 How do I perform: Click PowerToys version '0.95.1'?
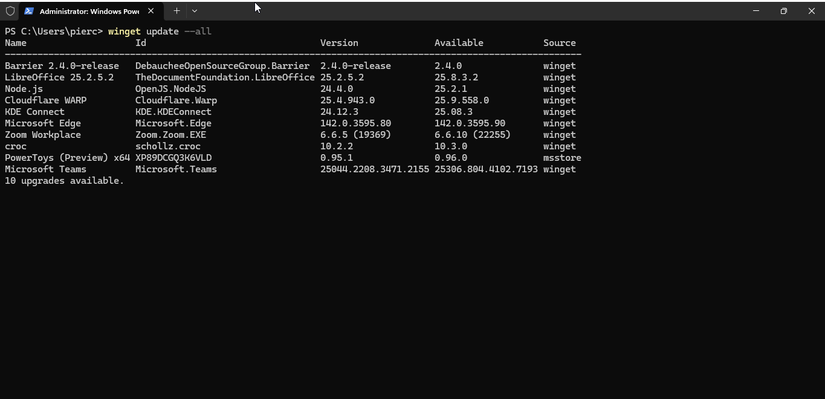coord(337,158)
